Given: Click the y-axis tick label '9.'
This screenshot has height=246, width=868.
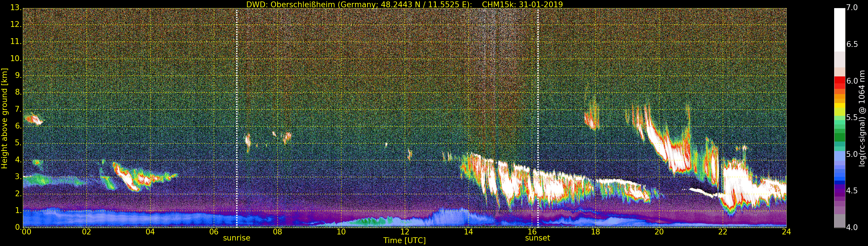Looking at the screenshot, I should pyautogui.click(x=18, y=75).
